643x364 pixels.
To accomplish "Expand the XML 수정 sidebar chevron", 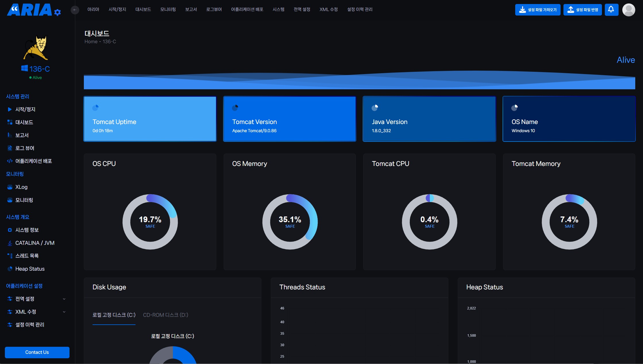I will pos(64,312).
